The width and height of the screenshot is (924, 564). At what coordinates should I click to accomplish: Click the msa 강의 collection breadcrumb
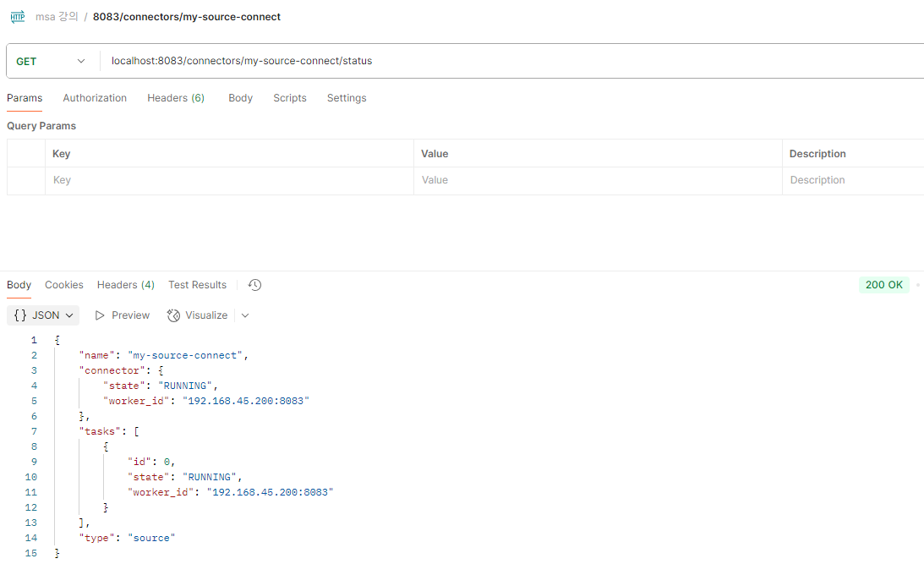coord(57,17)
